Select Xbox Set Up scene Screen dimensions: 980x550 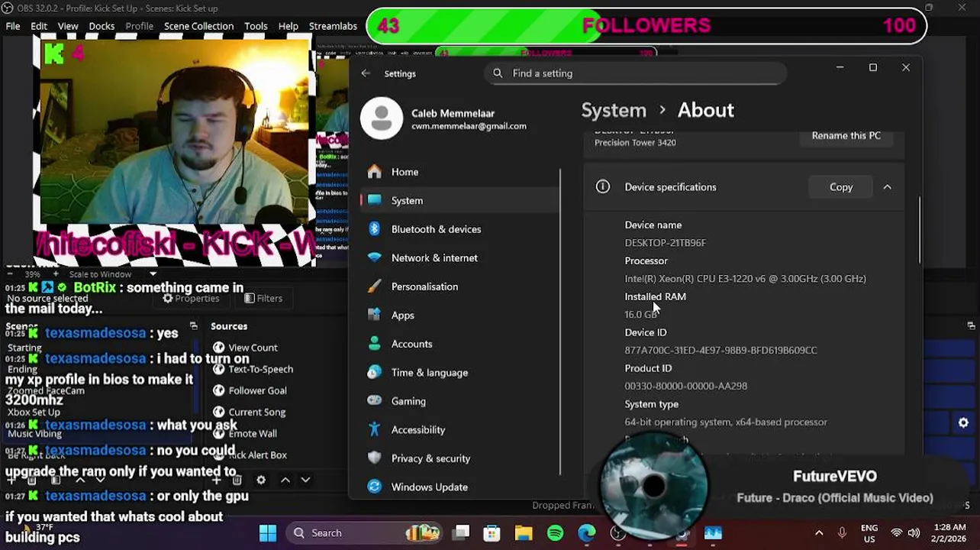pyautogui.click(x=34, y=412)
